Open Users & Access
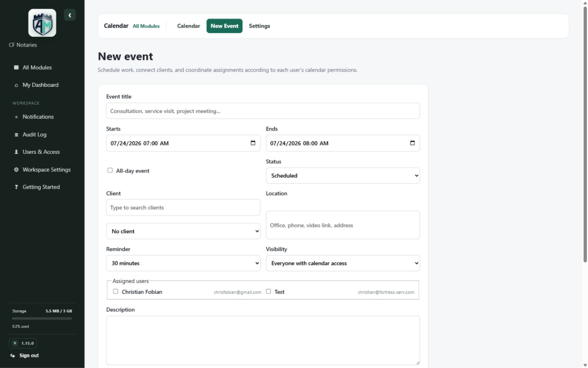Viewport: 588px width, 368px height. pyautogui.click(x=42, y=152)
